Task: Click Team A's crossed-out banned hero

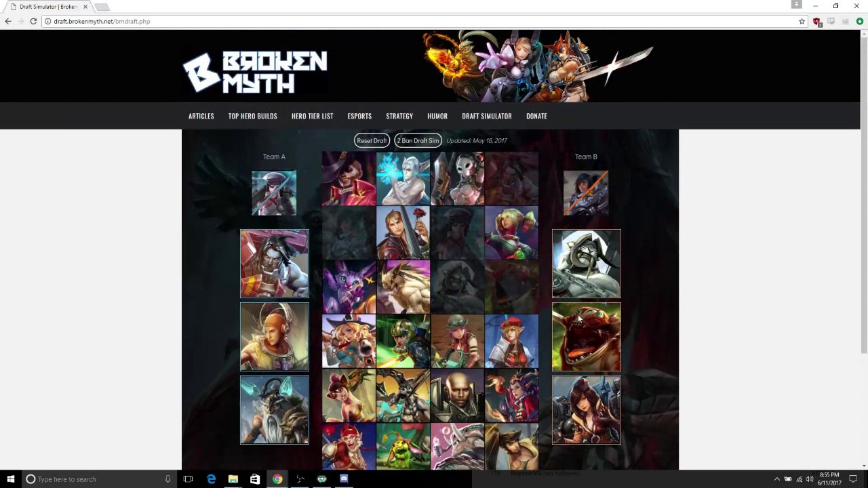Action: (274, 193)
